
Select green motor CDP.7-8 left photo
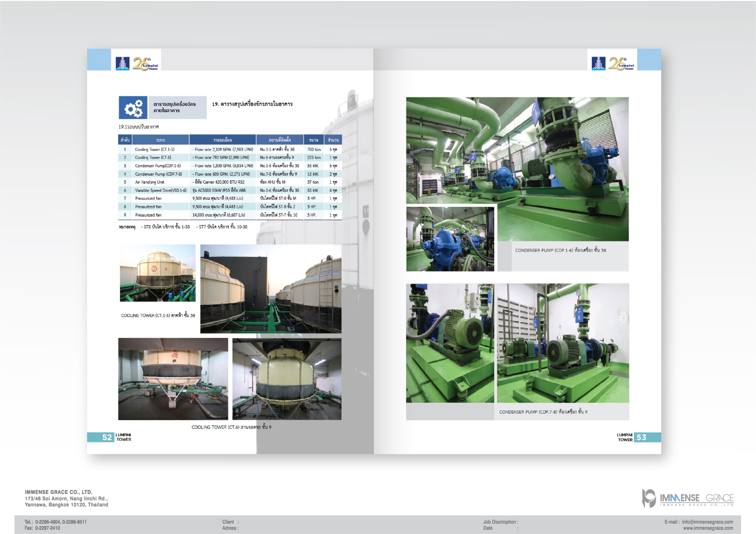coord(450,343)
